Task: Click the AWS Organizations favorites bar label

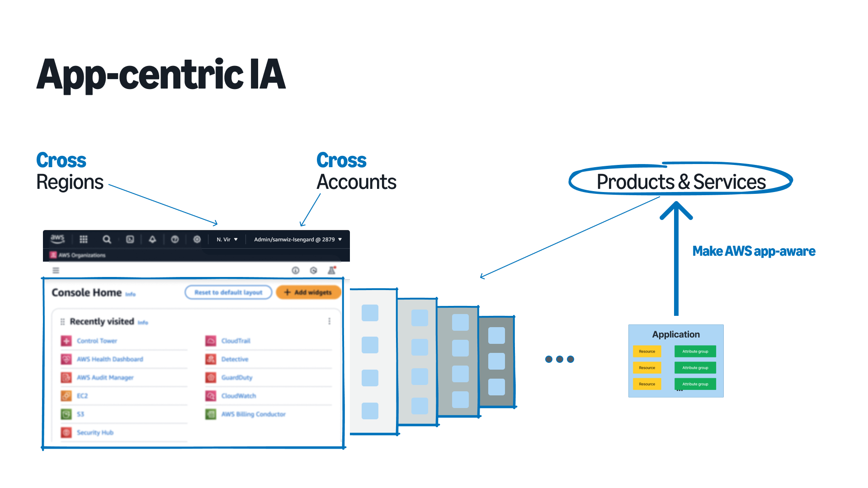Action: (82, 255)
